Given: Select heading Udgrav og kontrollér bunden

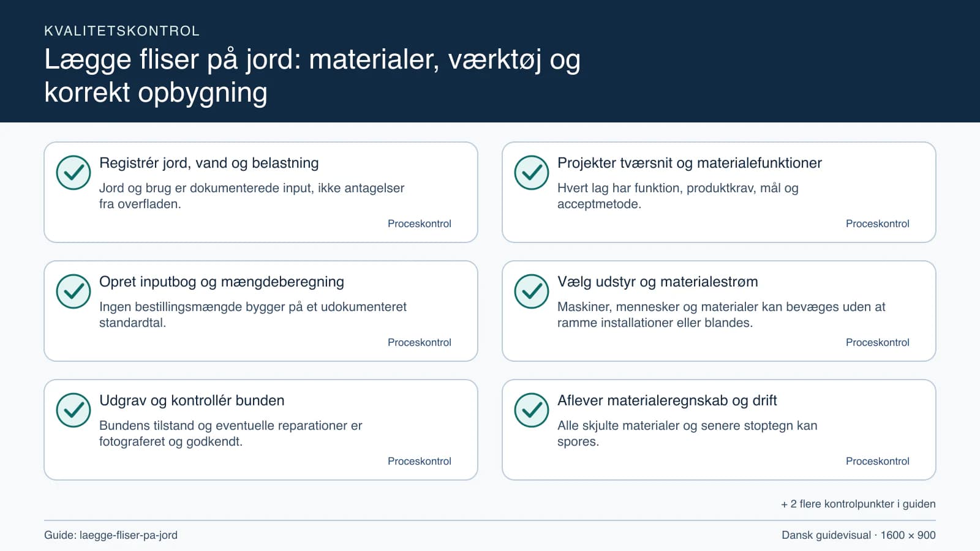Looking at the screenshot, I should pos(192,400).
